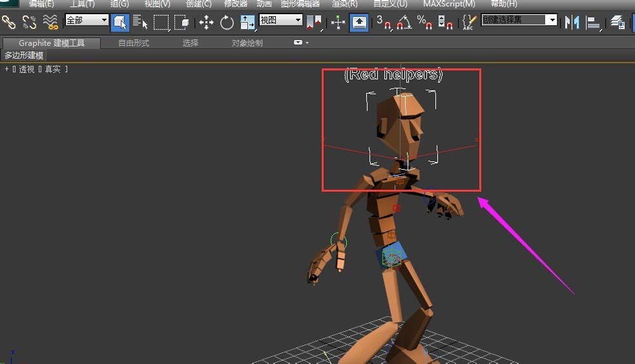Select the Link tool chain icon
Screen dimensions: 635x364
pos(9,22)
